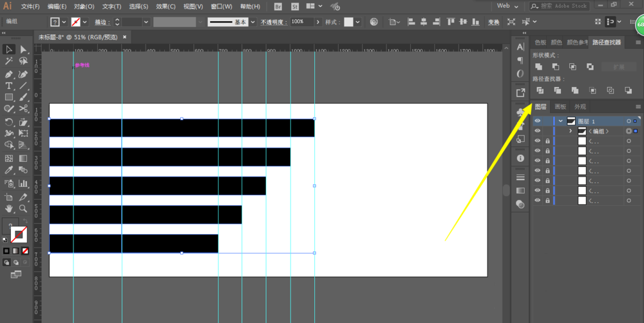The height and width of the screenshot is (323, 644).
Task: Open the Info panel icon
Action: pos(520,158)
